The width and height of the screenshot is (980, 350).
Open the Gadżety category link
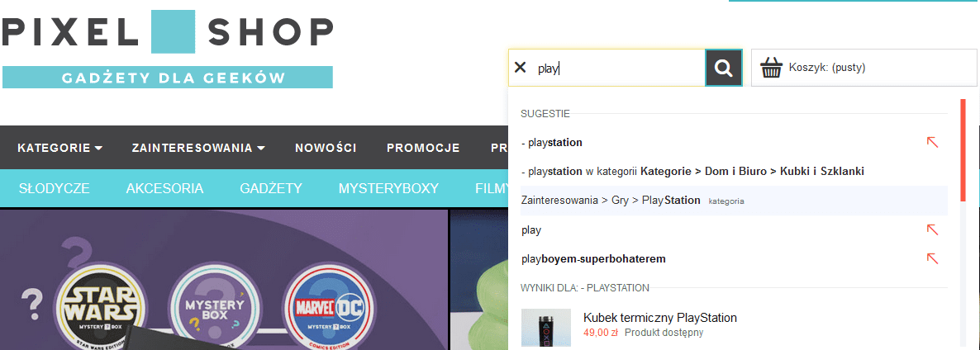tap(271, 188)
